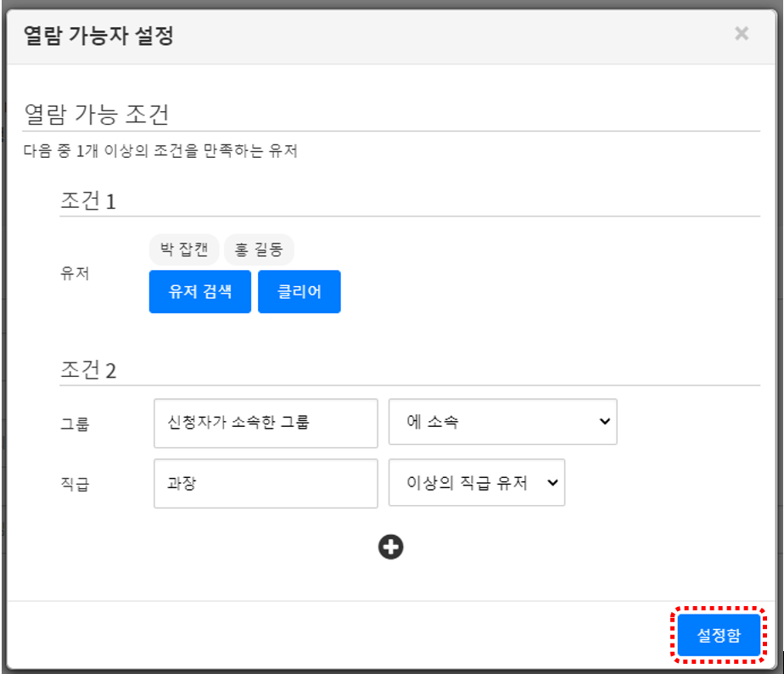The height and width of the screenshot is (674, 784).
Task: Click the arrow on 에 소속 combo box
Action: coord(603,422)
